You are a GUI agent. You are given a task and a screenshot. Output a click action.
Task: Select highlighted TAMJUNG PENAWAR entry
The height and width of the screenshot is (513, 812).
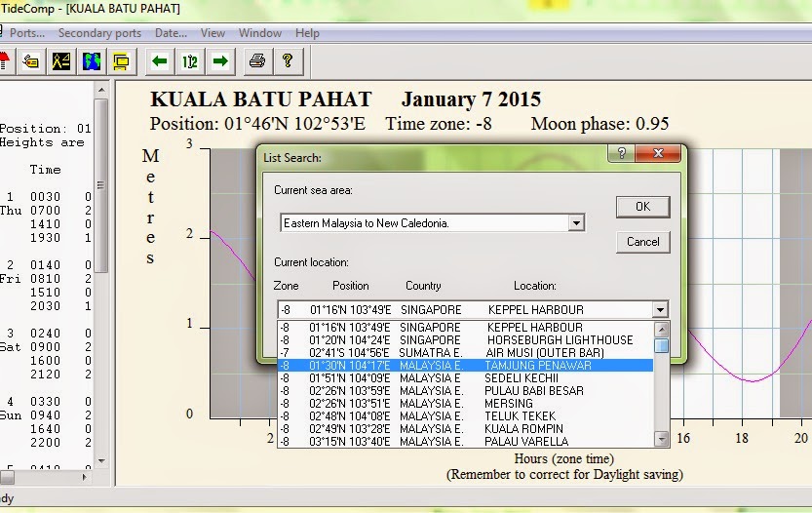click(x=466, y=366)
